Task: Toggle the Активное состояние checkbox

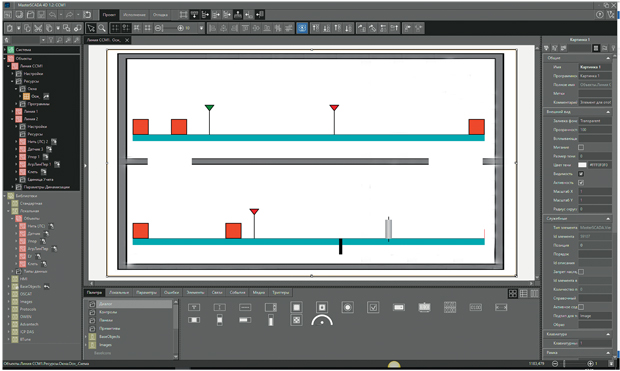Action: (581, 307)
